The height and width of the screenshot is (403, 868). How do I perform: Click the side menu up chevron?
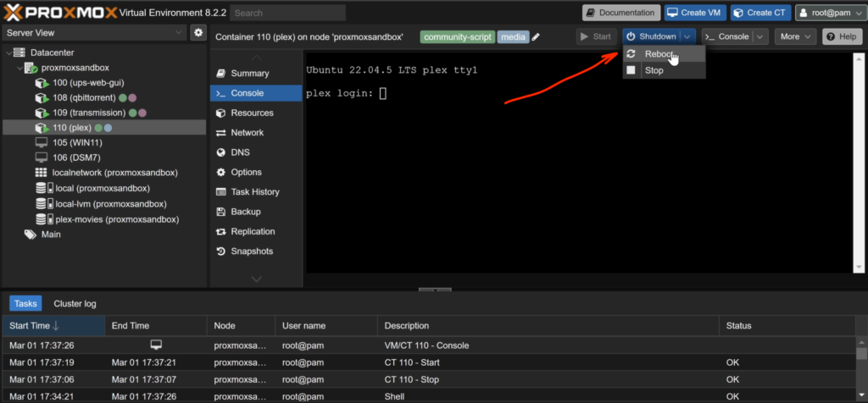[256, 58]
